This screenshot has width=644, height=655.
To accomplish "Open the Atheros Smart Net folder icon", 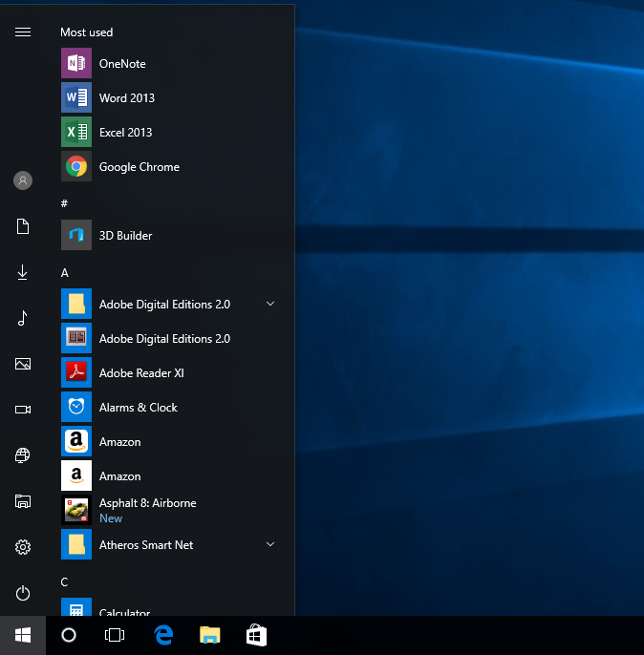I will pos(76,544).
